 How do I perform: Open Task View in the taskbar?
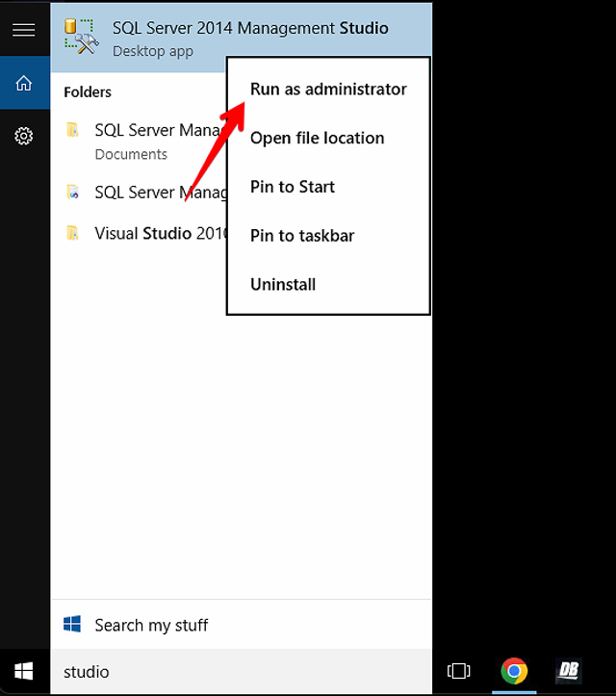[x=458, y=671]
